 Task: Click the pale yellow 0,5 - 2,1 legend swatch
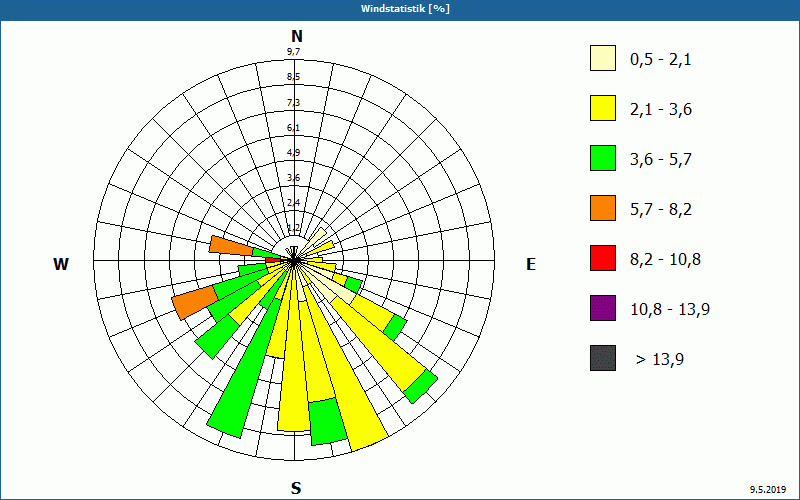pos(603,58)
